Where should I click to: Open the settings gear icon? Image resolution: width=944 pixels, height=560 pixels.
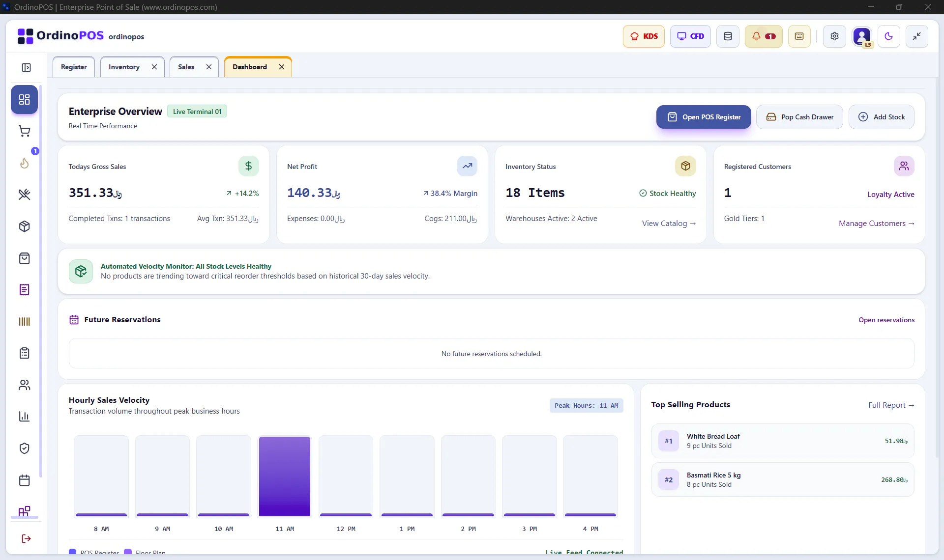(x=834, y=36)
